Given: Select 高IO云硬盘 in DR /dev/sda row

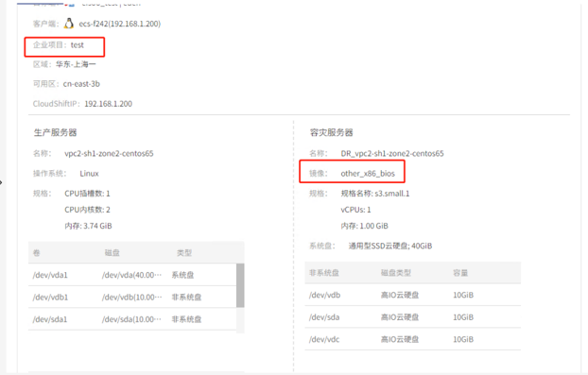Looking at the screenshot, I should tap(400, 317).
